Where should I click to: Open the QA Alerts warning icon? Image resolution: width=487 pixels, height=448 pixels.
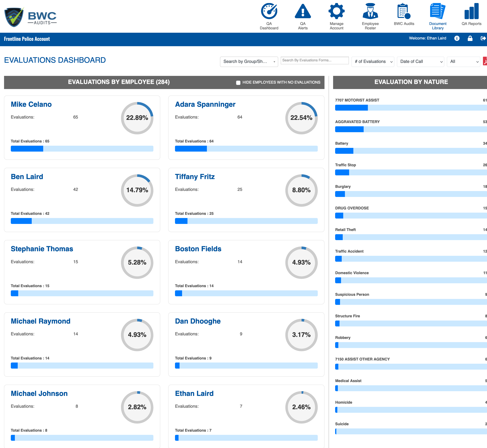pos(303,11)
